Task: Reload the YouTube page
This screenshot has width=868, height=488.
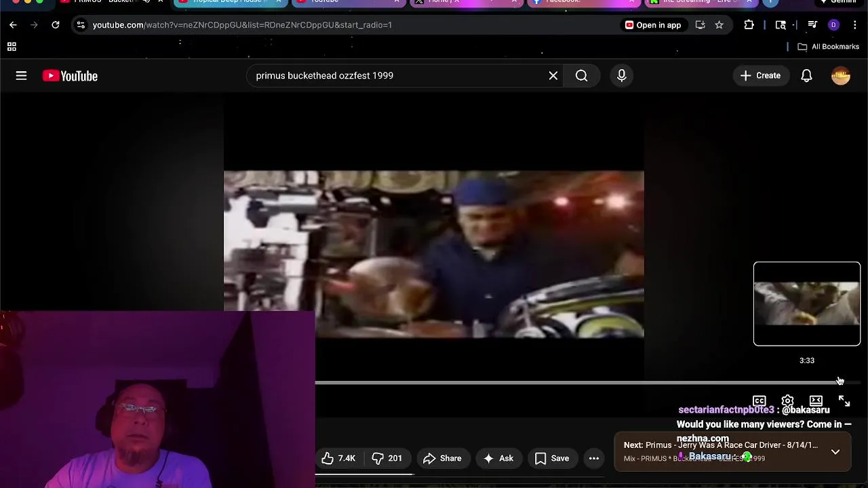Action: 56,25
